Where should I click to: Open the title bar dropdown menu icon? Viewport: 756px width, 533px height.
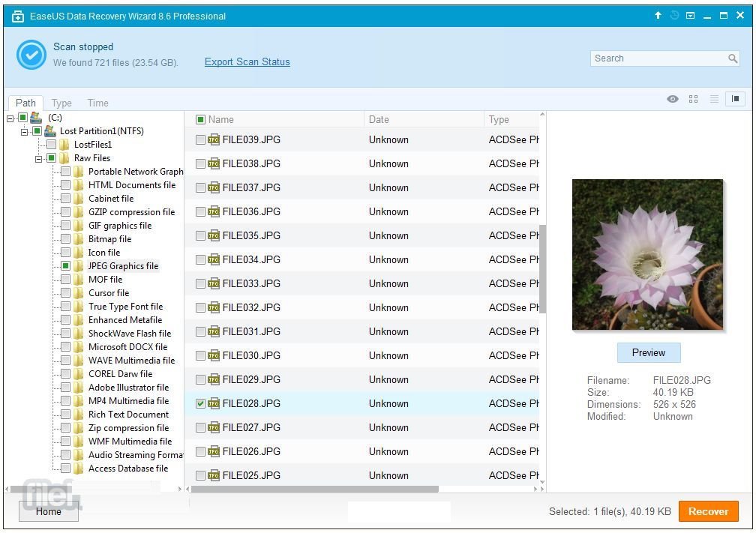(x=690, y=16)
